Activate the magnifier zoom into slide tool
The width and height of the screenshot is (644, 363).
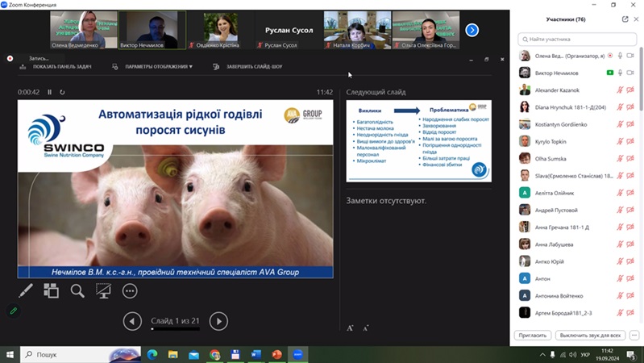click(x=77, y=290)
